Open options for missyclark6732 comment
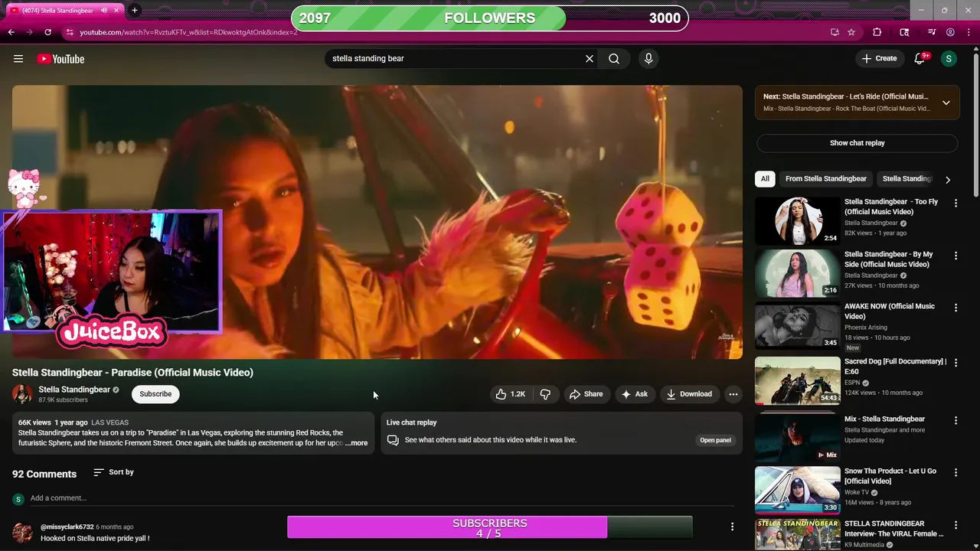This screenshot has height=551, width=980. coord(732,527)
